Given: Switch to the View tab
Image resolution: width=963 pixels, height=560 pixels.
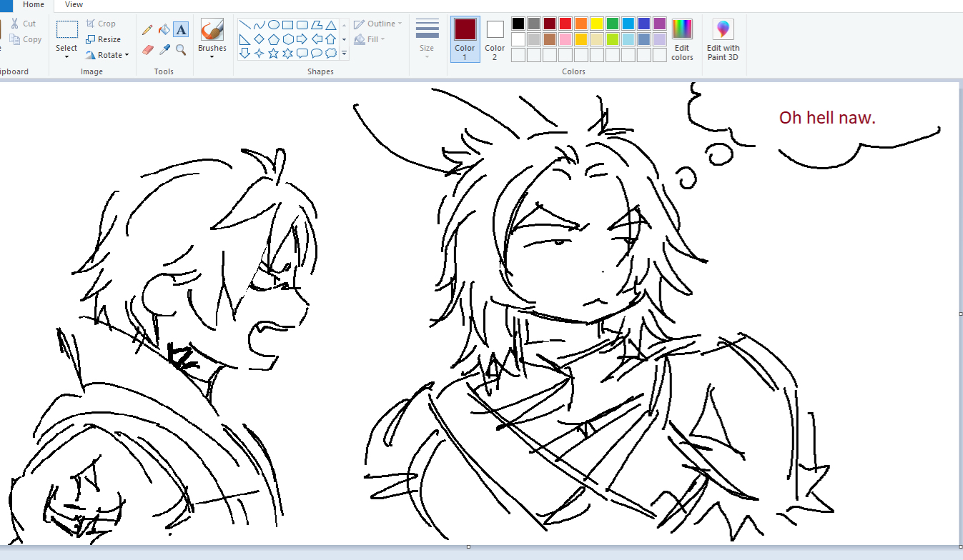Looking at the screenshot, I should tap(74, 5).
